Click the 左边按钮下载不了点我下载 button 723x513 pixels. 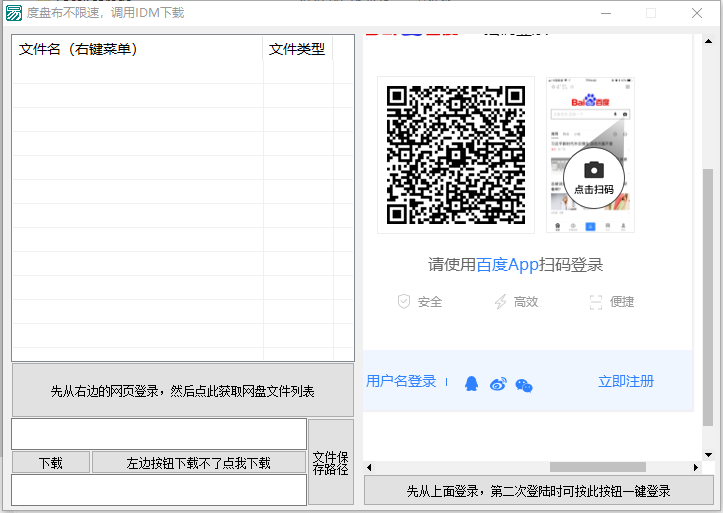pyautogui.click(x=198, y=463)
